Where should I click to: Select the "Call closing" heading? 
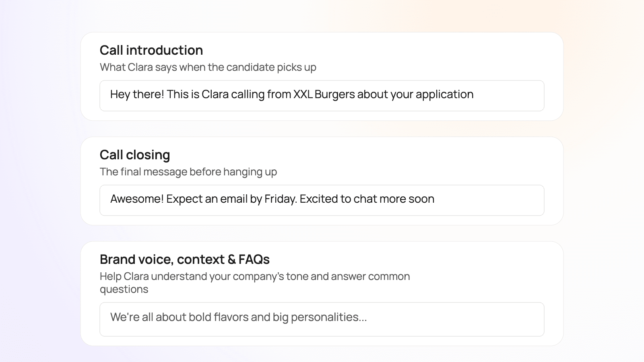pyautogui.click(x=135, y=155)
